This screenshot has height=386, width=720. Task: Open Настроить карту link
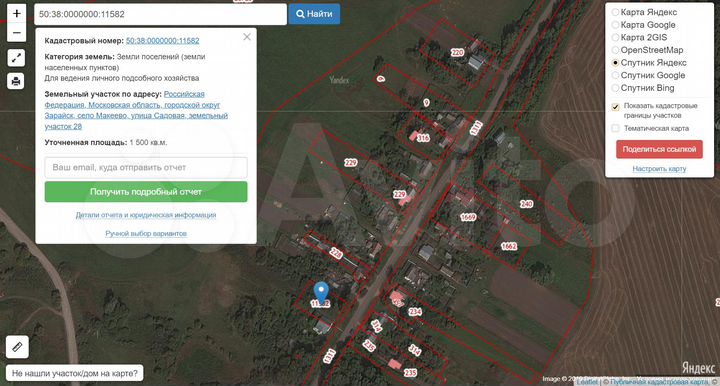pyautogui.click(x=659, y=169)
